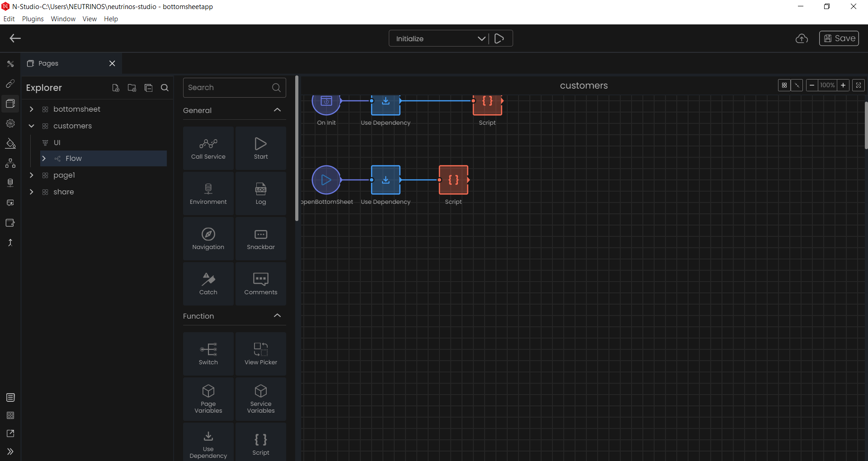Collapse the General section
The width and height of the screenshot is (868, 461).
pos(278,110)
